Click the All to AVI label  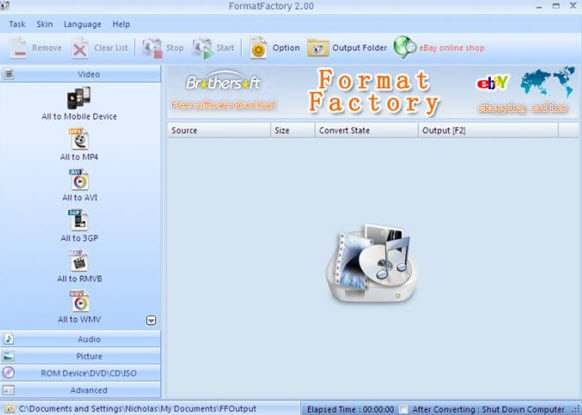click(x=80, y=197)
